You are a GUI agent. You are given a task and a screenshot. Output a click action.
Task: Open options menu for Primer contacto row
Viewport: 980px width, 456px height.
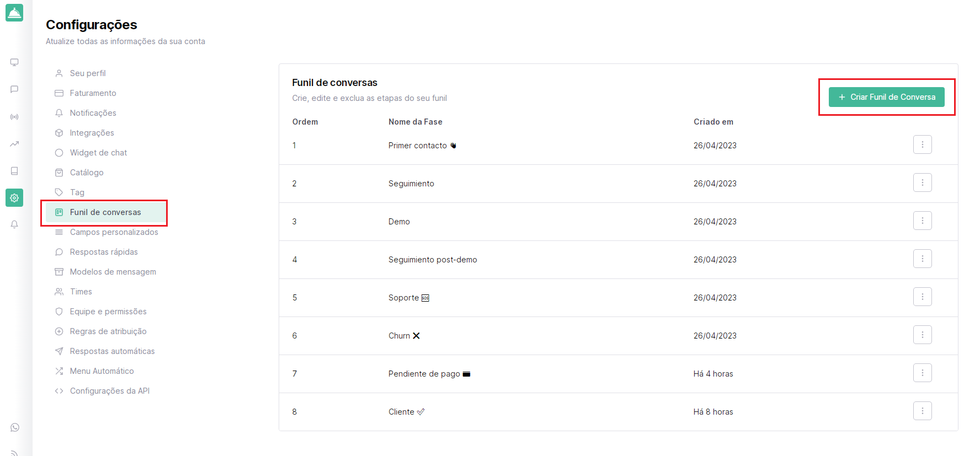coord(922,144)
